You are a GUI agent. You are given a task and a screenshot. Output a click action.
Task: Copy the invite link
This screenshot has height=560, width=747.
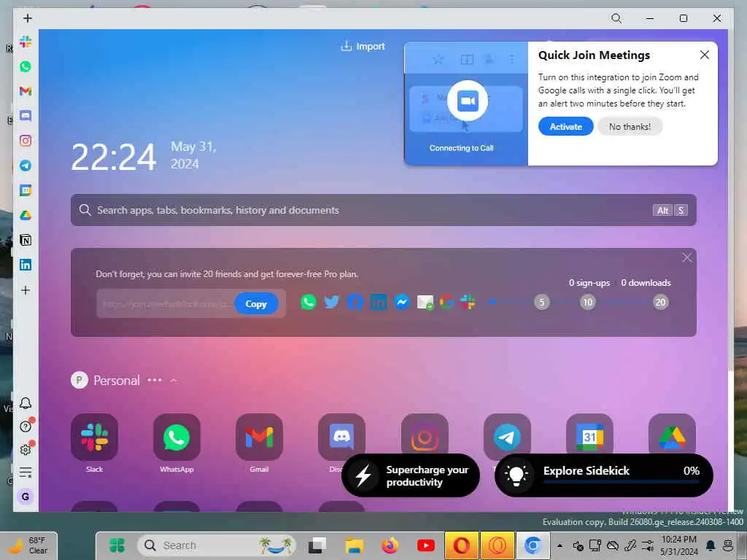point(256,304)
